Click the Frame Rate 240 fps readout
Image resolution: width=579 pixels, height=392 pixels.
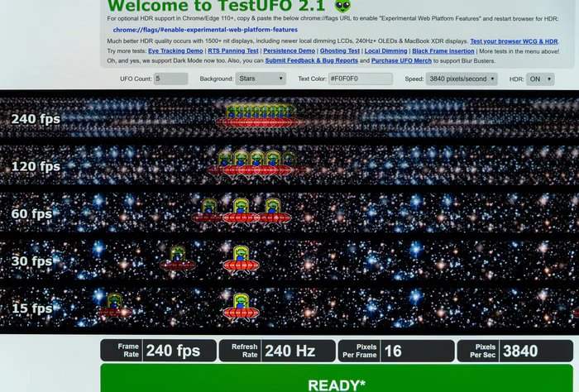coord(159,351)
